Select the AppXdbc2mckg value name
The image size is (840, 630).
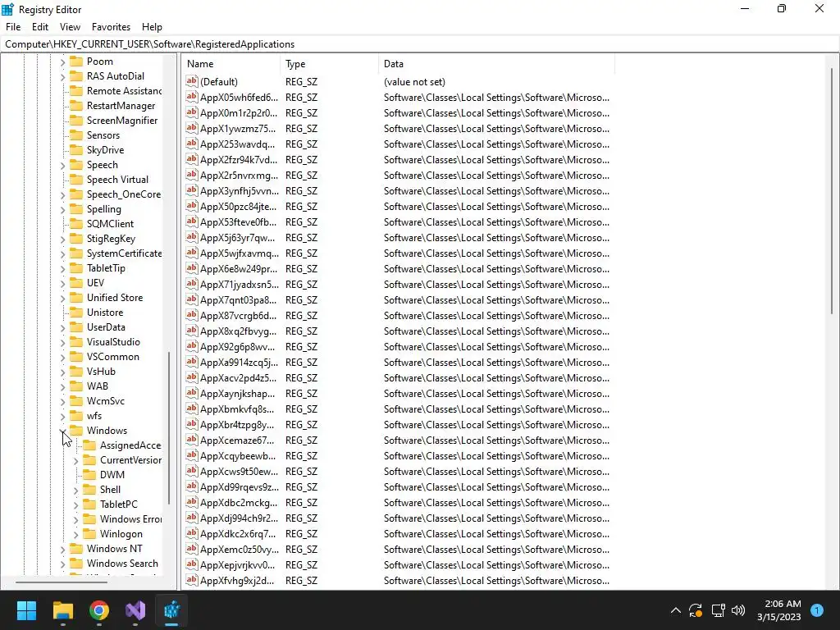(x=239, y=503)
